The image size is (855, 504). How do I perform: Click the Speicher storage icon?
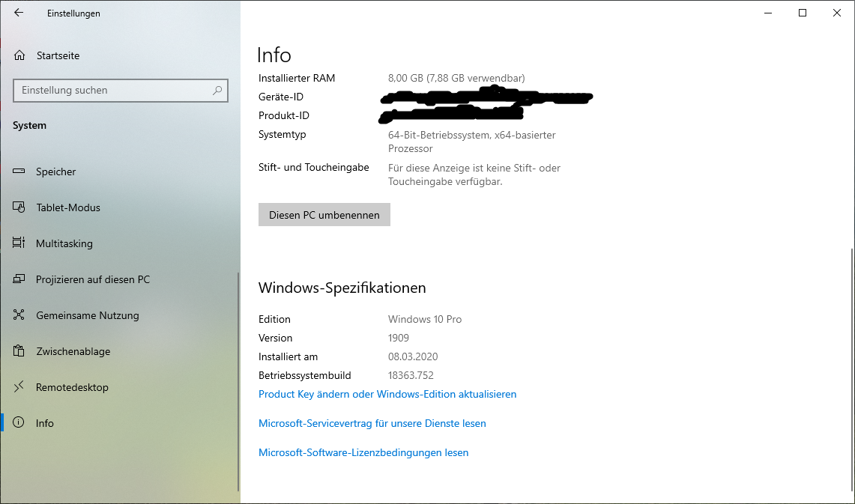click(x=19, y=171)
